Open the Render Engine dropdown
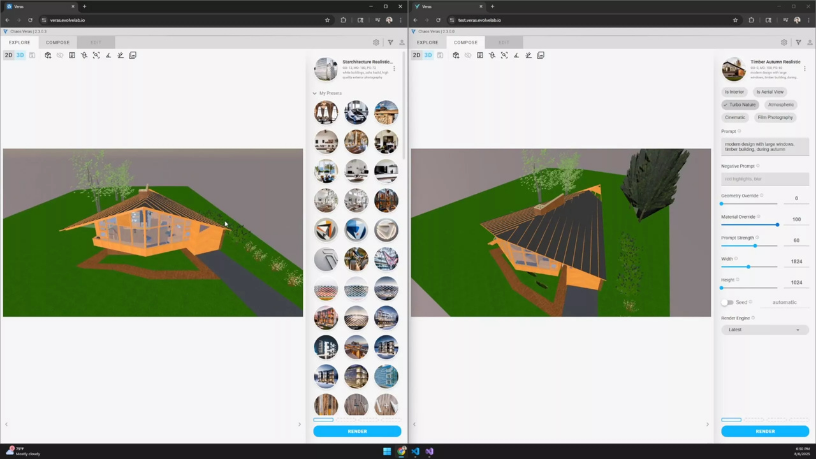This screenshot has width=816, height=459. pyautogui.click(x=764, y=330)
